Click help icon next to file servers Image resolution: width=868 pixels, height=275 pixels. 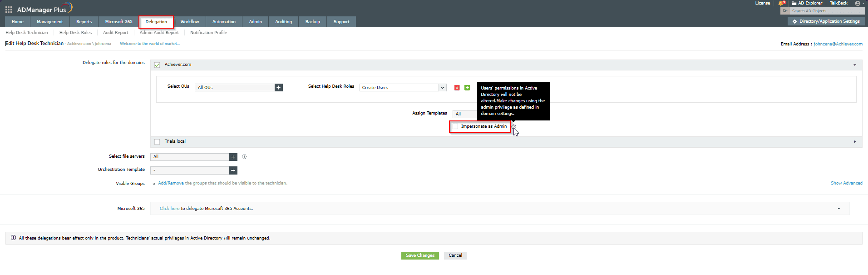(x=244, y=157)
